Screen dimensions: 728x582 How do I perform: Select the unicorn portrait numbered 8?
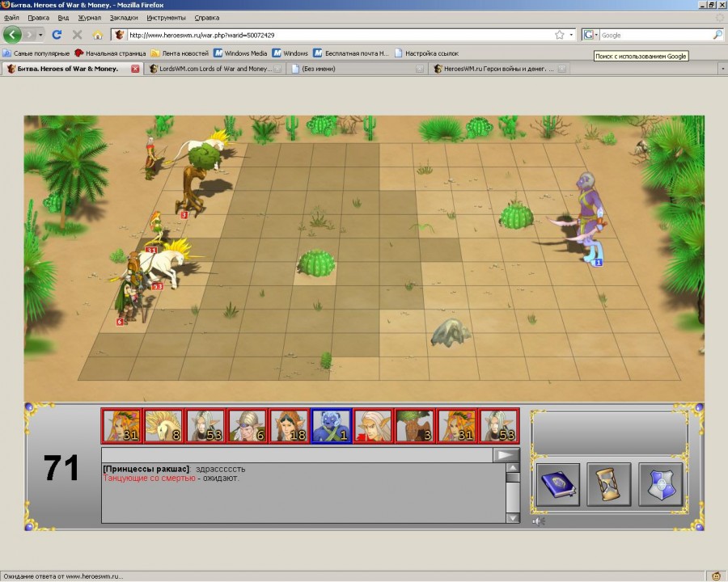point(163,426)
